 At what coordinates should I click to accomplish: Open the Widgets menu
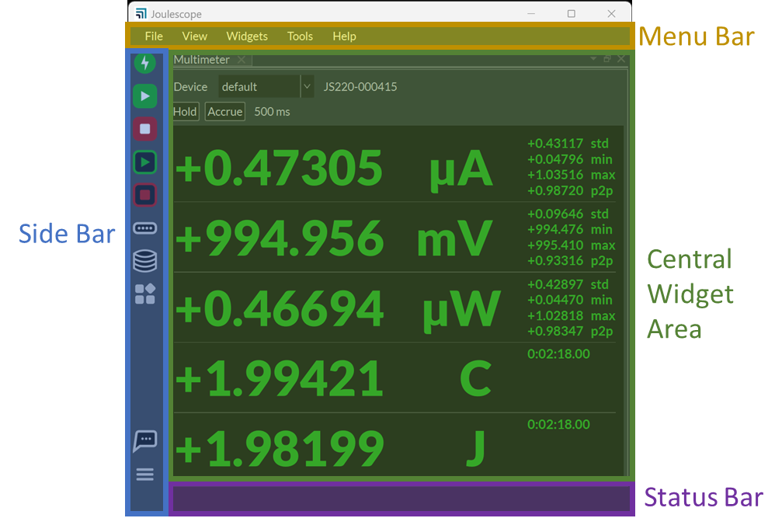247,37
